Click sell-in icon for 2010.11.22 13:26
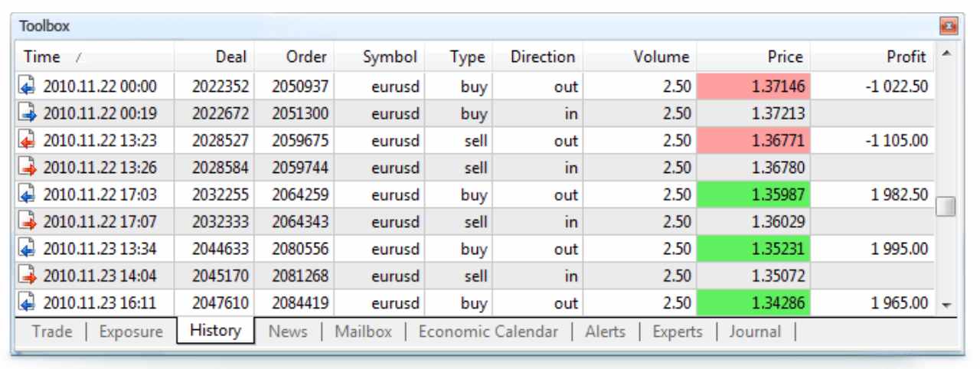Viewport: 980px width, 369px height. click(25, 168)
